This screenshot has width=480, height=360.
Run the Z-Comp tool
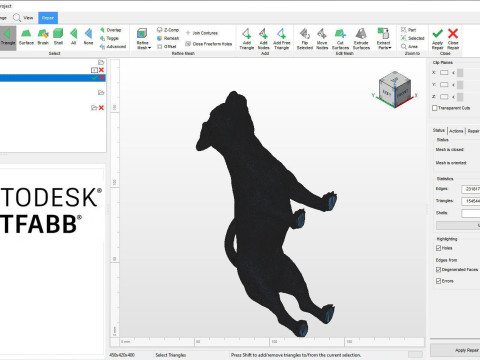click(168, 30)
